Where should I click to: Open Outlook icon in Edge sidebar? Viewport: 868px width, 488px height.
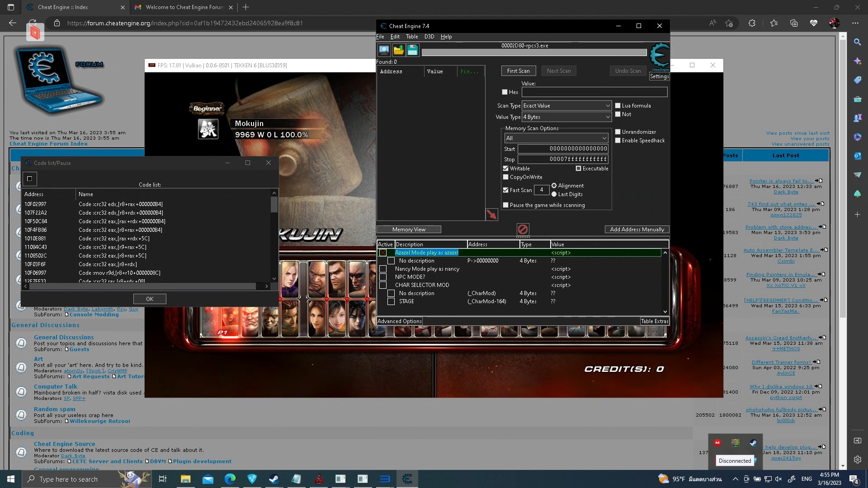[x=857, y=156]
